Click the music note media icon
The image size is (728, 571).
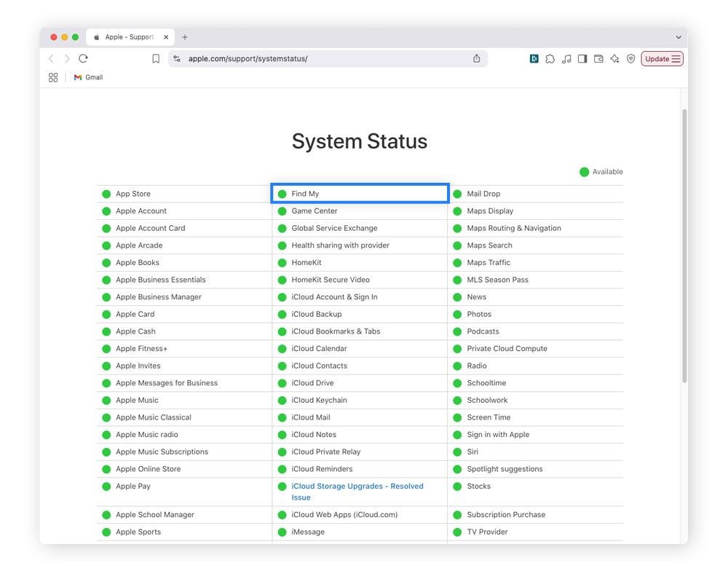pyautogui.click(x=566, y=59)
